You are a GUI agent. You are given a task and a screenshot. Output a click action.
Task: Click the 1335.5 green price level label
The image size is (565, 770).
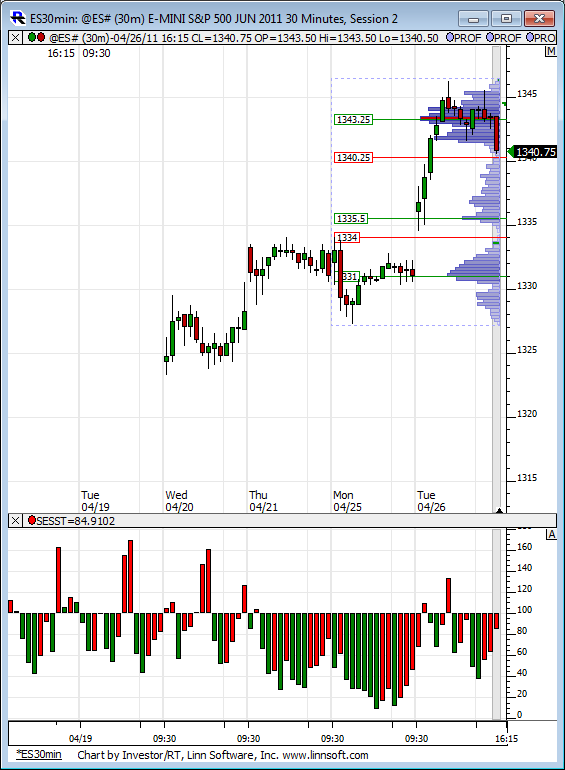(x=351, y=219)
